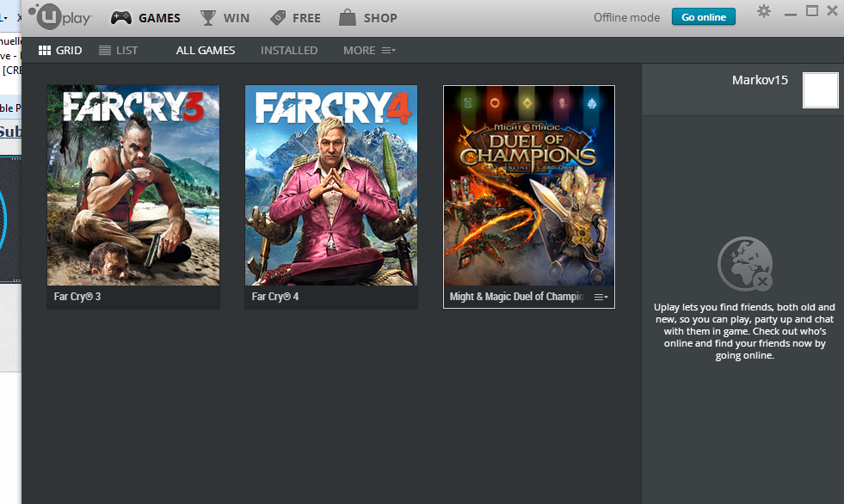The height and width of the screenshot is (504, 844).
Task: Click the Go online button
Action: pos(704,17)
